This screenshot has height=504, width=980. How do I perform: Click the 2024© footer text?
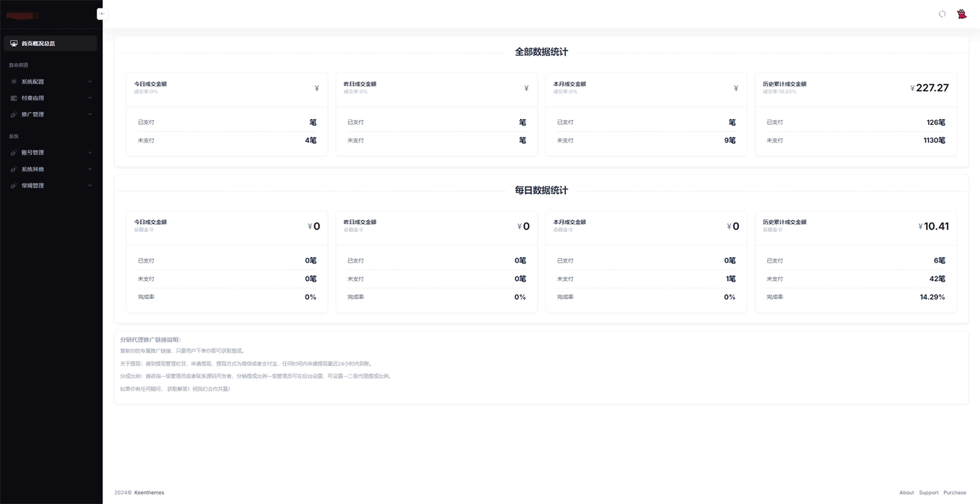tap(123, 493)
